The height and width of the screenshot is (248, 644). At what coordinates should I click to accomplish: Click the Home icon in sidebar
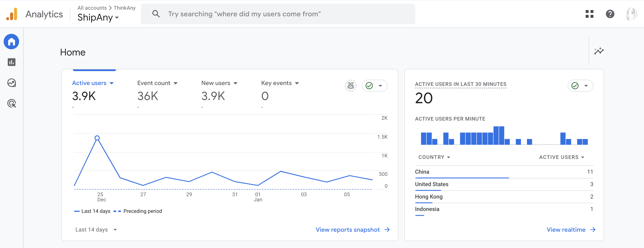[12, 42]
